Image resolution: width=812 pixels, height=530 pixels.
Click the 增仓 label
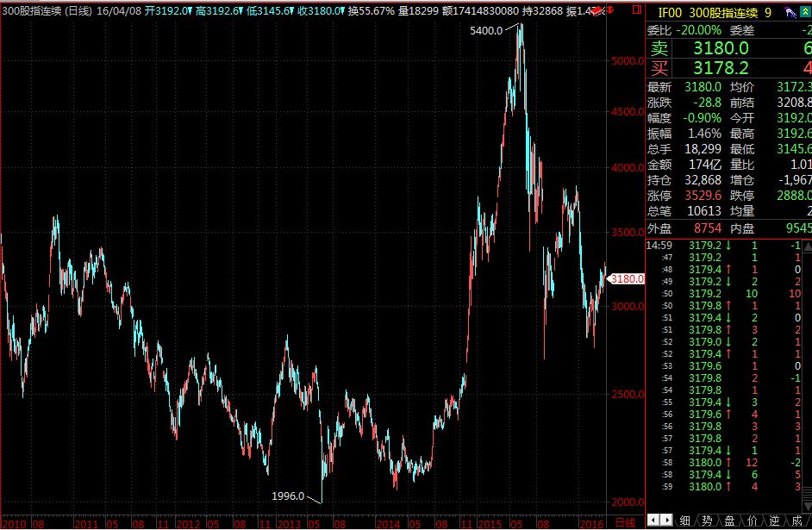pos(742,180)
